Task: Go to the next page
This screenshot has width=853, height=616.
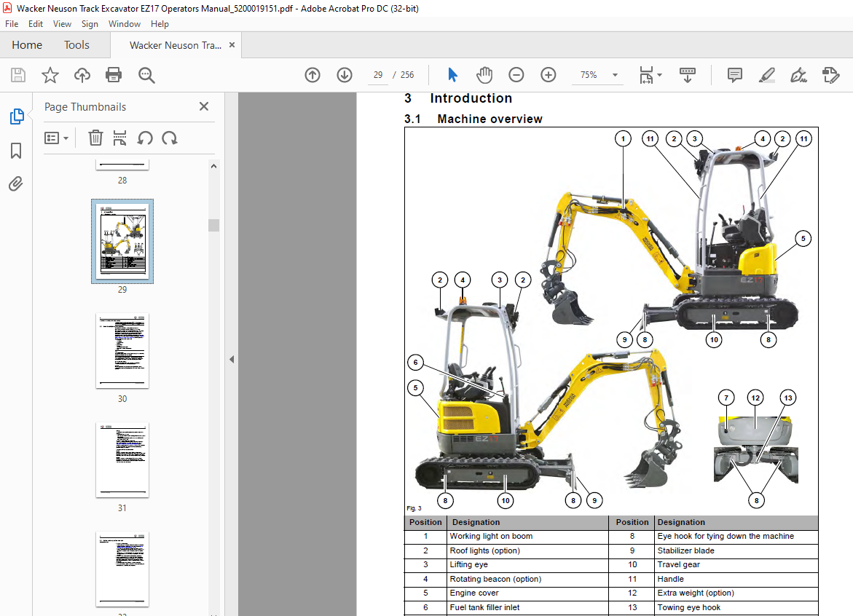Action: [x=345, y=75]
